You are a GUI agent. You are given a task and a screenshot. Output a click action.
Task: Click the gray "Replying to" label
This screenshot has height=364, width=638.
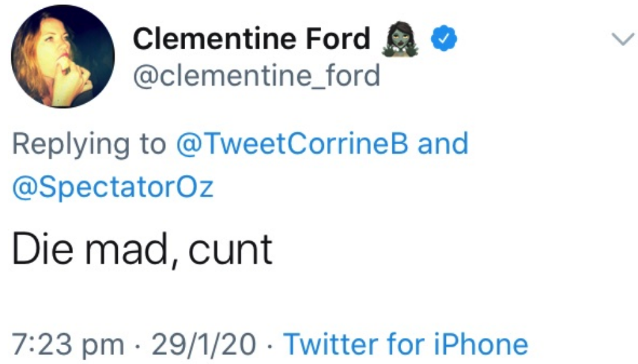pyautogui.click(x=88, y=144)
